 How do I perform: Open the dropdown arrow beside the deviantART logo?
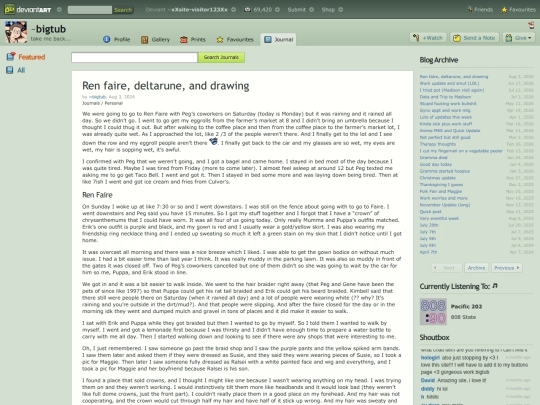point(59,10)
